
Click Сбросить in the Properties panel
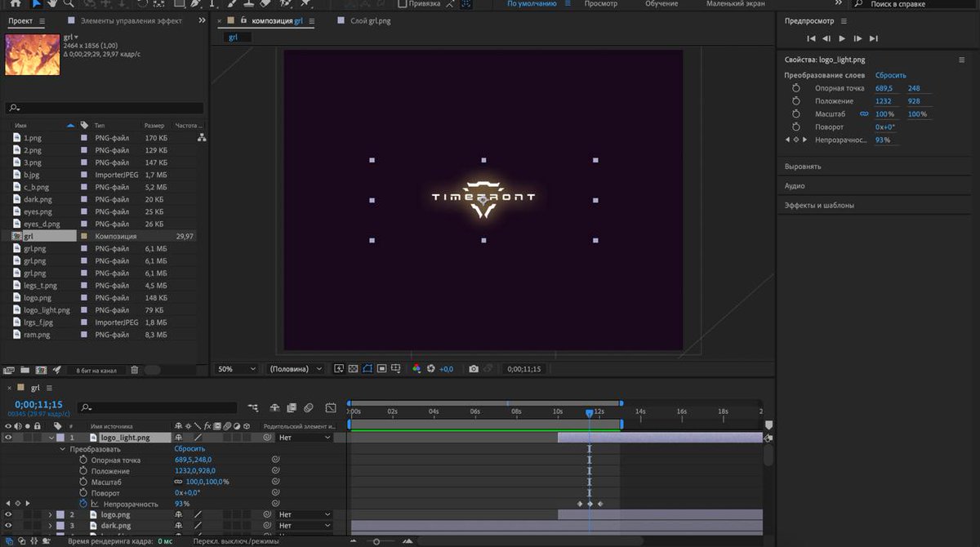[x=891, y=75]
